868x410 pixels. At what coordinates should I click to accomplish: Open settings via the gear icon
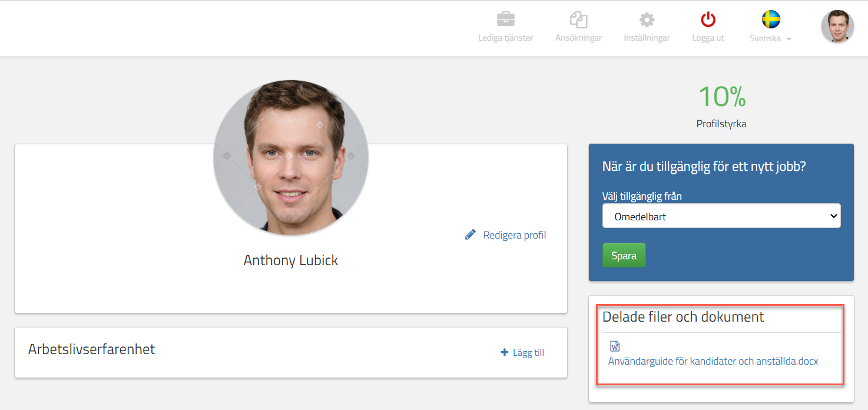pos(647,19)
